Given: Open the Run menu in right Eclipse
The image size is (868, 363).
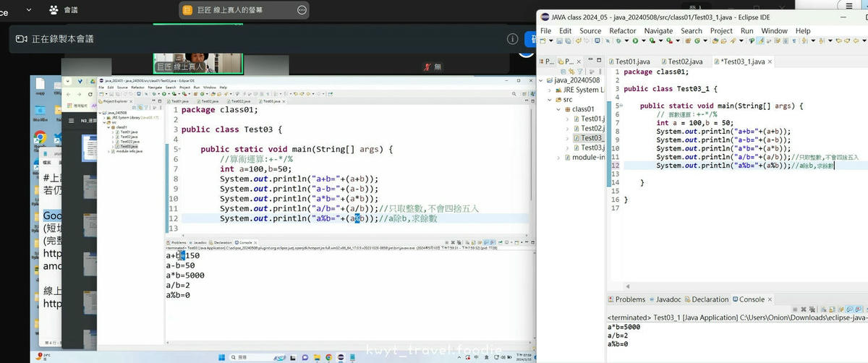Looking at the screenshot, I should (746, 31).
